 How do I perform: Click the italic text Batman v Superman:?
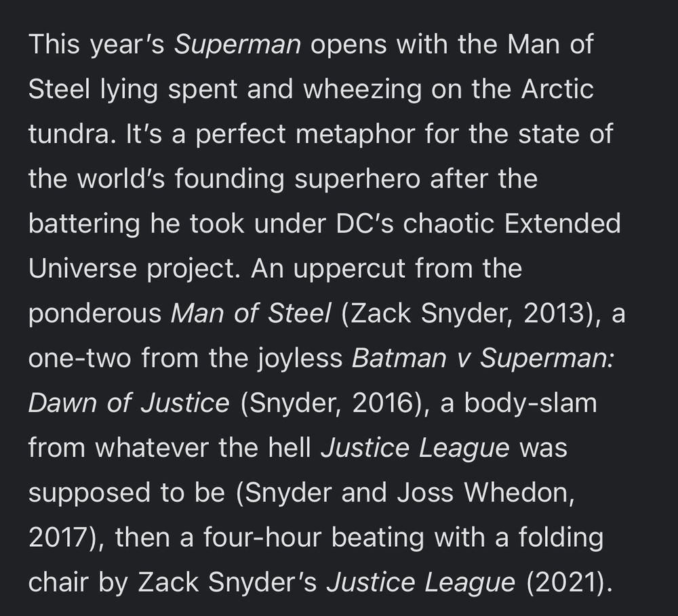tap(483, 358)
